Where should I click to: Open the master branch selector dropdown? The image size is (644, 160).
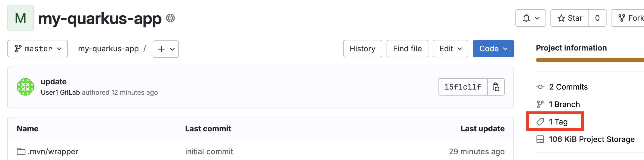click(38, 49)
